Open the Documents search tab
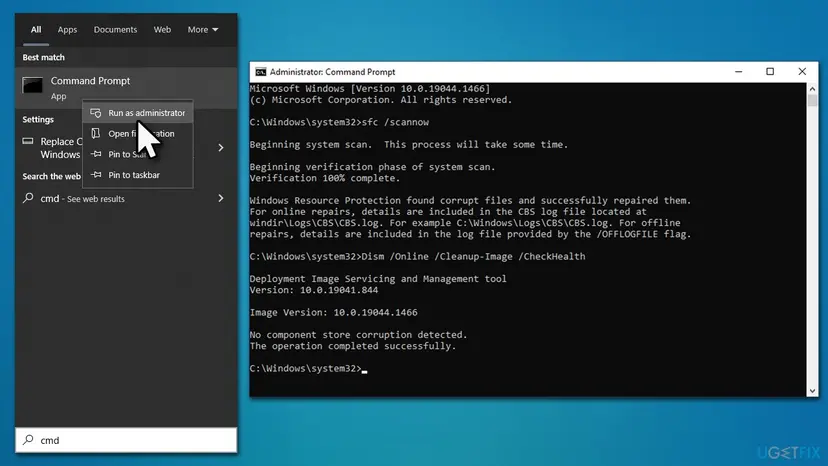Image resolution: width=828 pixels, height=466 pixels. (x=115, y=30)
